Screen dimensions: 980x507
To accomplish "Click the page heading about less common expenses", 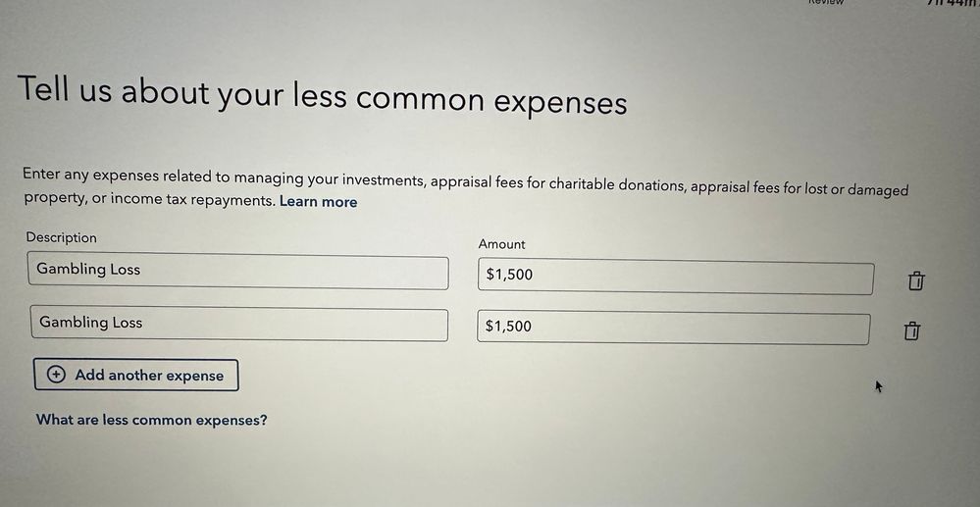I will 322,96.
